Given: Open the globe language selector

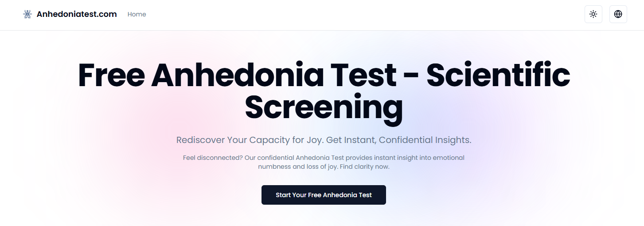Looking at the screenshot, I should click(618, 14).
